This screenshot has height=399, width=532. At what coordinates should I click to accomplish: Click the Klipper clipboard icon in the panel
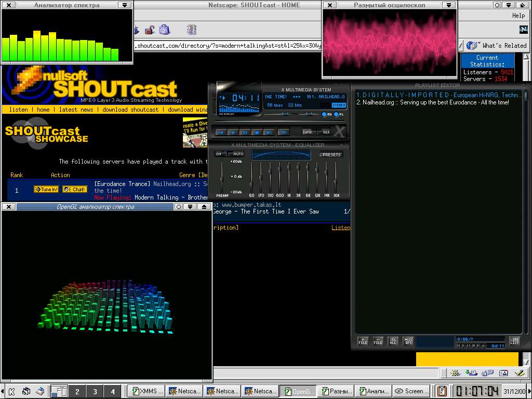tap(442, 391)
